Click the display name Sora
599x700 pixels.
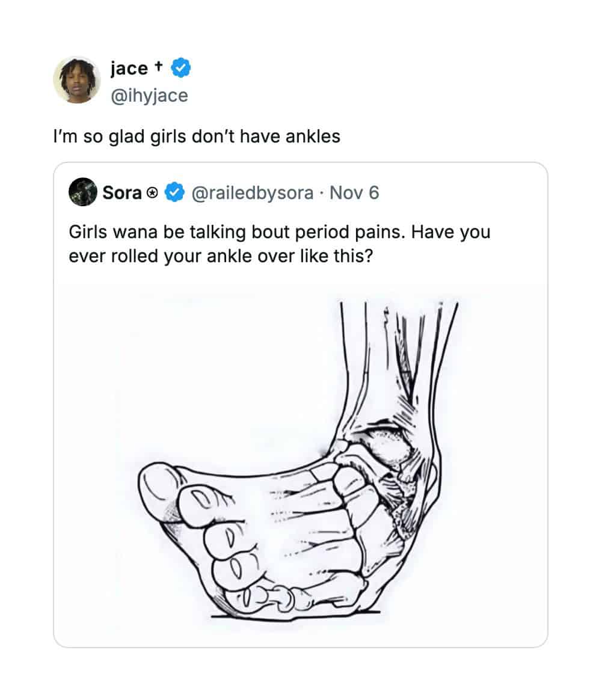click(122, 193)
